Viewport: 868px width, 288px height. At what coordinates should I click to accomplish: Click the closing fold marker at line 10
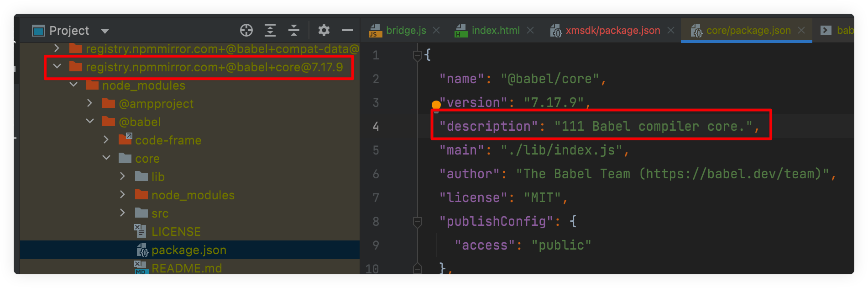point(417,268)
